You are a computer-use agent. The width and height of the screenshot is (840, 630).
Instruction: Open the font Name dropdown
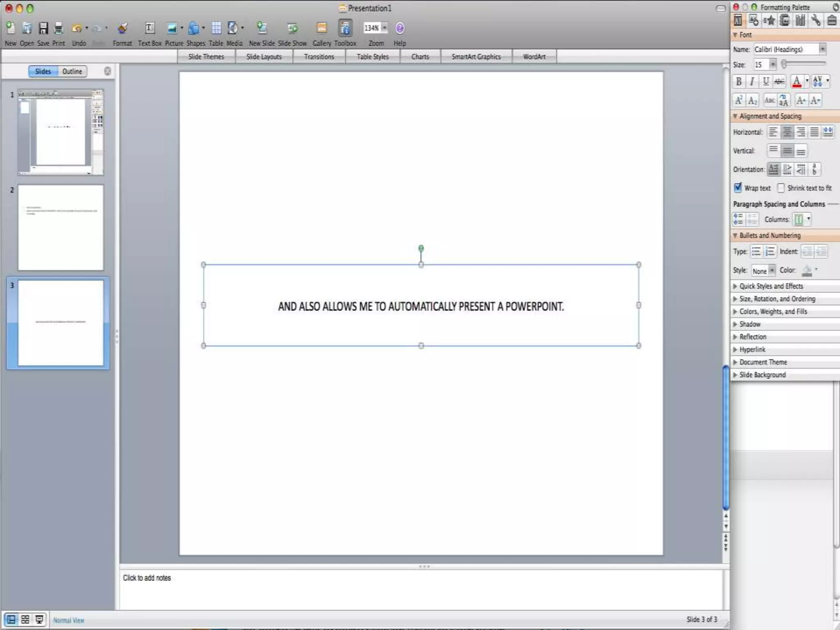822,49
